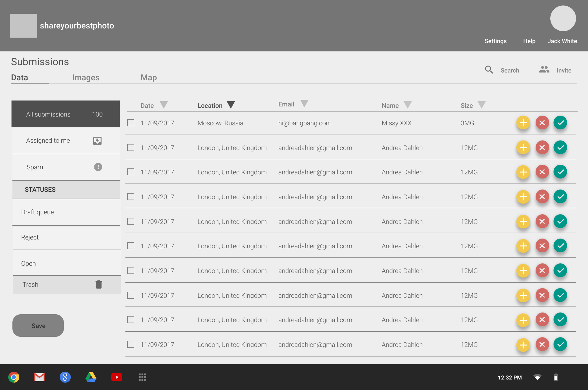Tick checkbox on third row of table
The image size is (588, 390).
pyautogui.click(x=131, y=172)
